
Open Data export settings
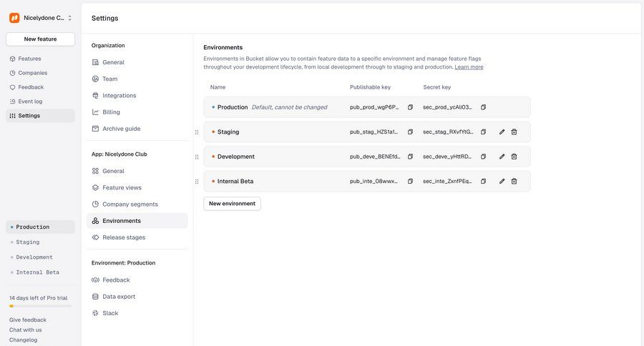pyautogui.click(x=137, y=297)
